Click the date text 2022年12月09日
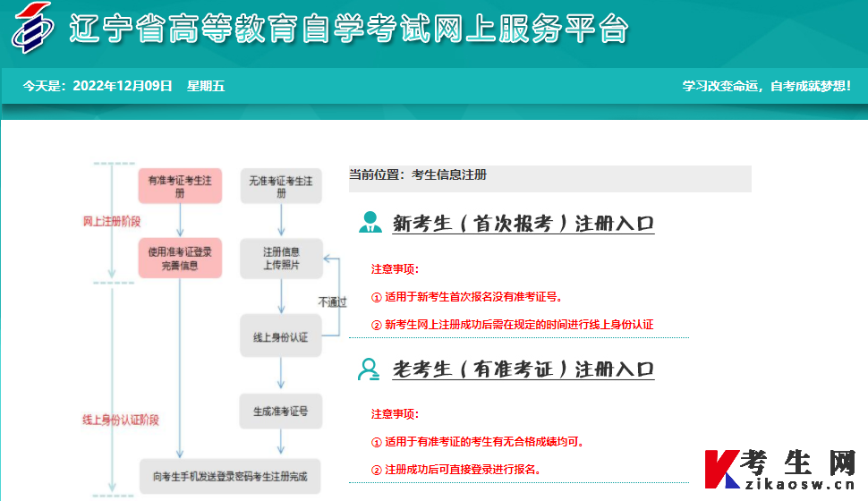The height and width of the screenshot is (501, 868). (123, 86)
